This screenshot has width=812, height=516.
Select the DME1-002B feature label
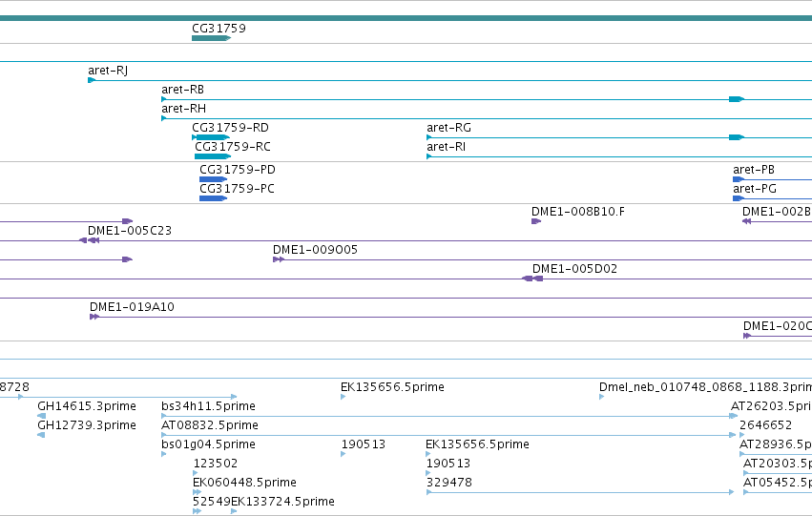pyautogui.click(x=777, y=212)
